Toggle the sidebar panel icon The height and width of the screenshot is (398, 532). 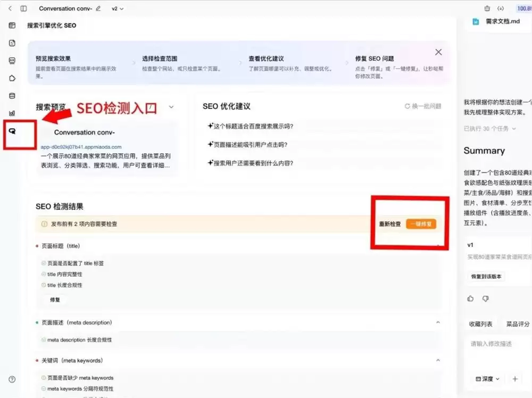pyautogui.click(x=23, y=9)
